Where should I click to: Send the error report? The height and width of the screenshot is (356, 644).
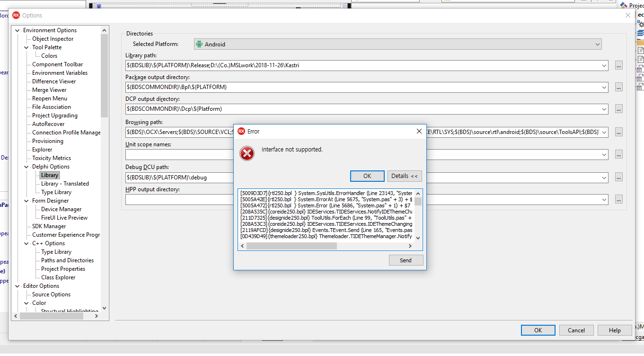click(x=406, y=260)
